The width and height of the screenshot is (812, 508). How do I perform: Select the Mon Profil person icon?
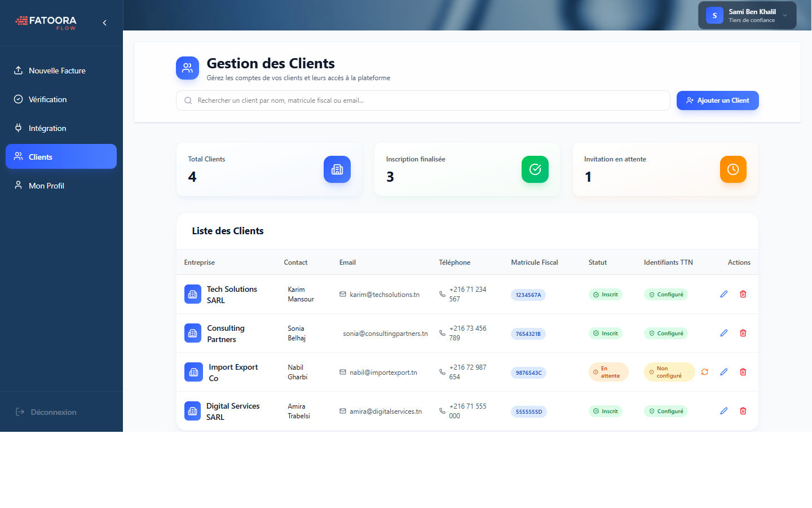coord(18,185)
